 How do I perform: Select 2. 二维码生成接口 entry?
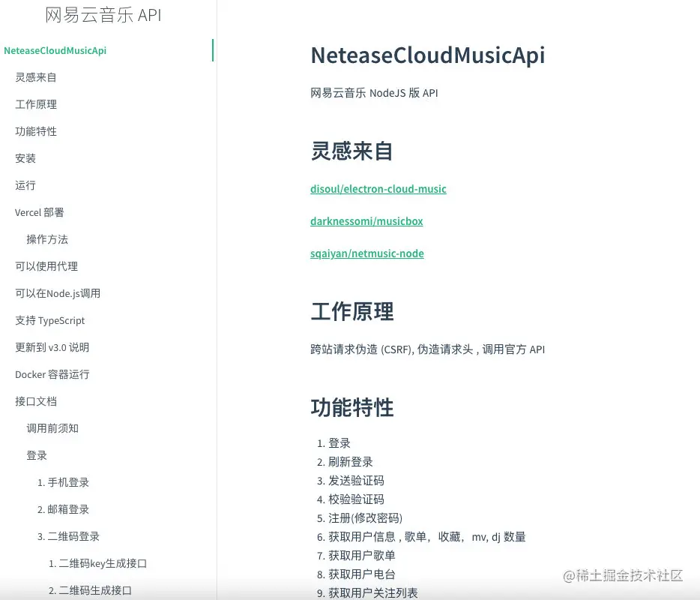(x=90, y=590)
